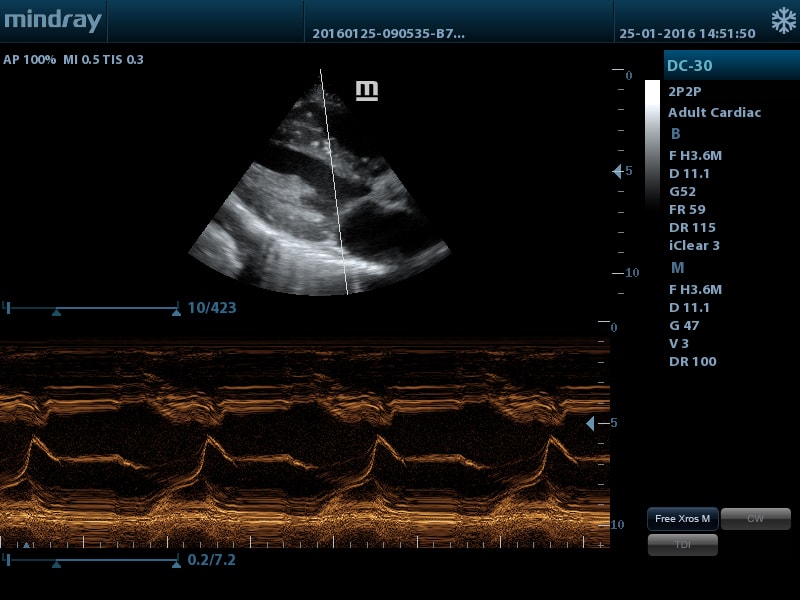The image size is (800, 600).
Task: Click the M sweep speed V 3
Action: (x=679, y=344)
